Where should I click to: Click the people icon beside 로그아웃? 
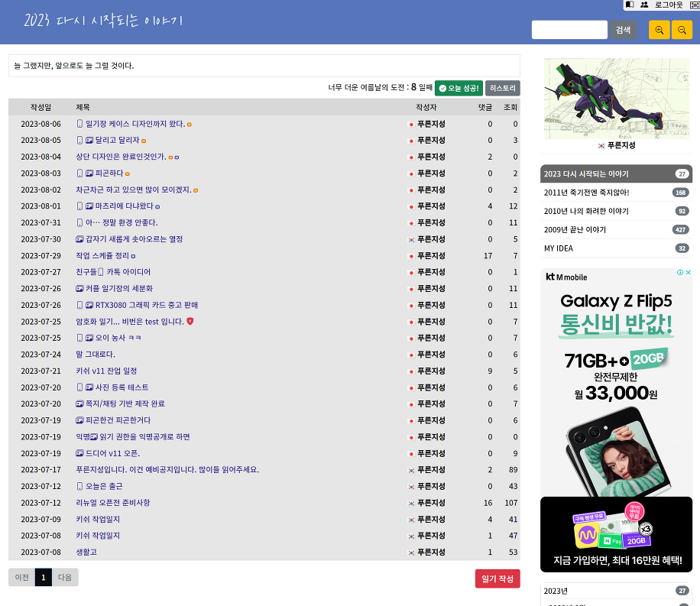[644, 5]
